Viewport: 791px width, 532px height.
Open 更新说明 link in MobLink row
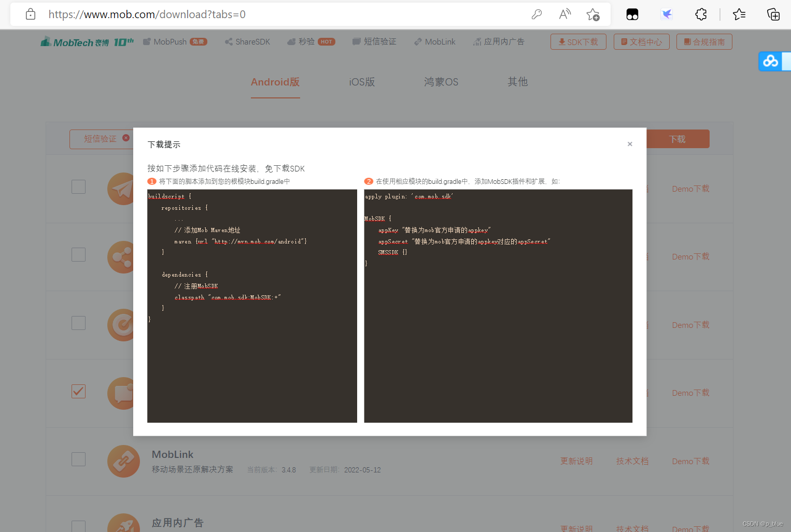click(x=576, y=461)
